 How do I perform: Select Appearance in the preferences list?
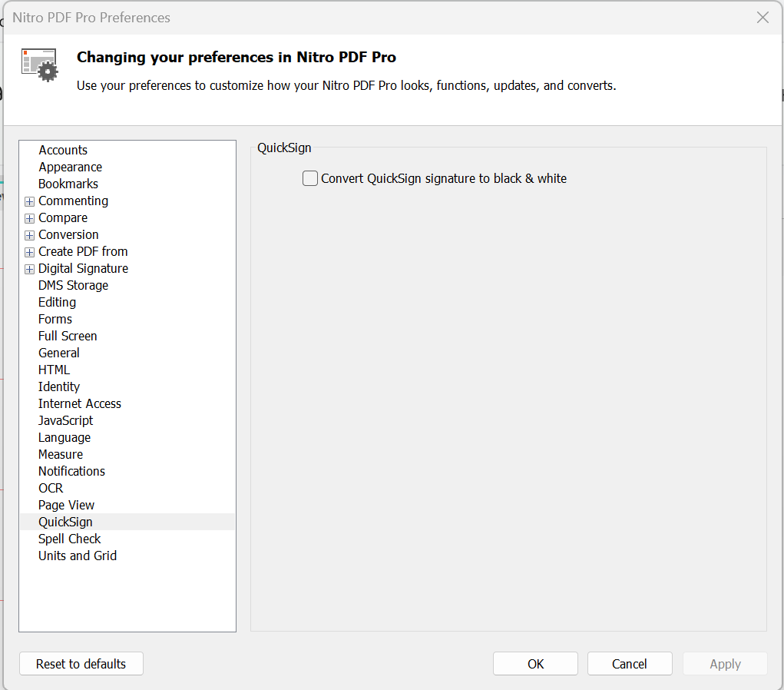pos(71,167)
